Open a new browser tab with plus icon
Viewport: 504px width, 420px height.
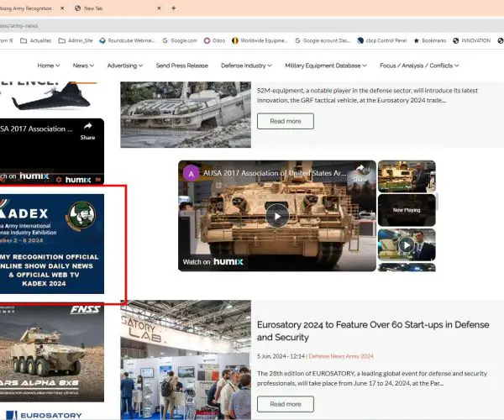click(x=173, y=8)
